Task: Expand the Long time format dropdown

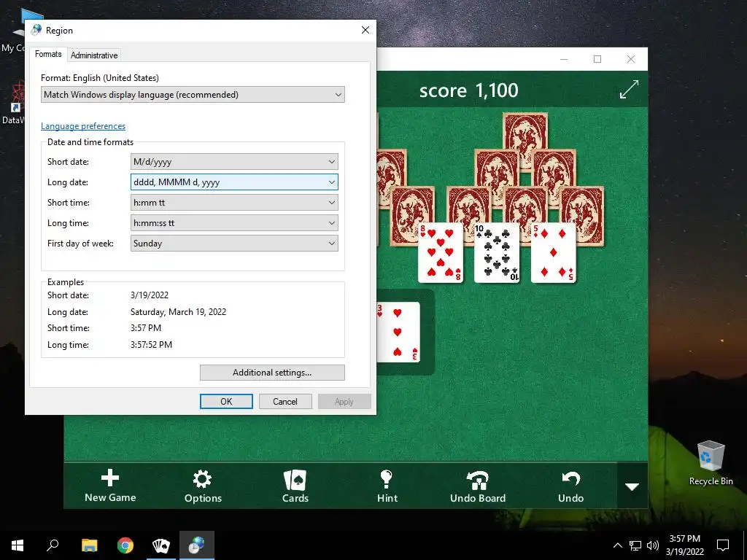Action: [x=234, y=223]
